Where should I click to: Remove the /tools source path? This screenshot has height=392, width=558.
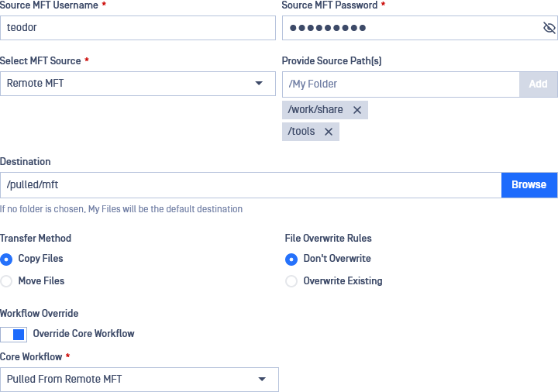point(329,132)
